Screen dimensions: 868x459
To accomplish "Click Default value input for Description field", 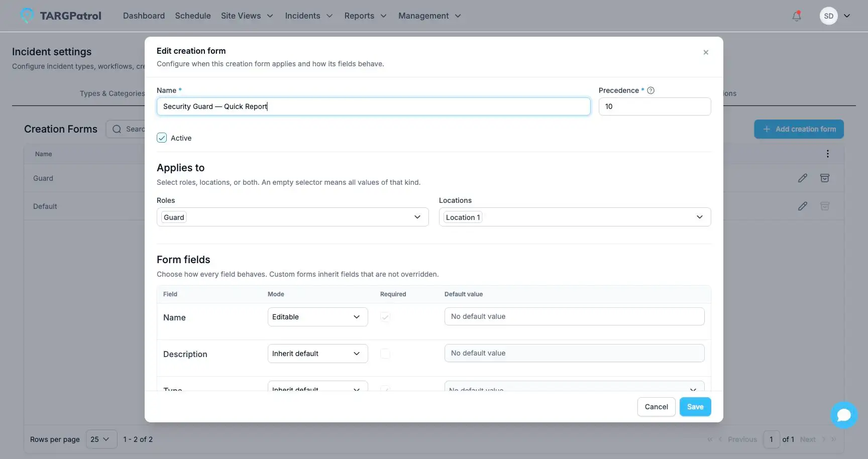I will [575, 353].
